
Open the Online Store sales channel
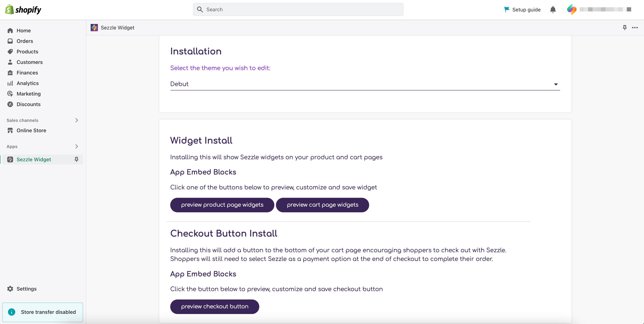tap(31, 130)
